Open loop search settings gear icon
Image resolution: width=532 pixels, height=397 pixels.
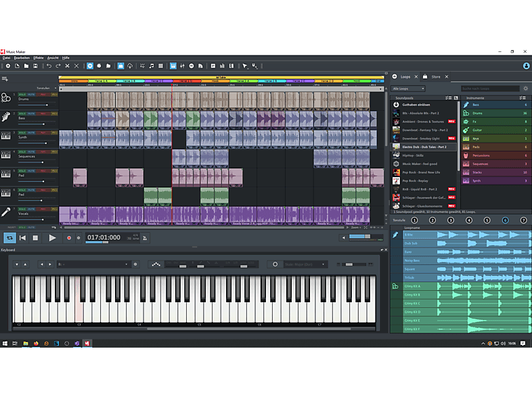[x=525, y=89]
